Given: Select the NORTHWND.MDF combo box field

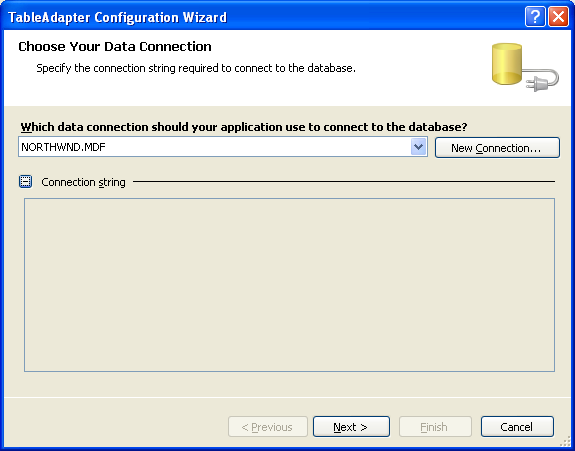Looking at the screenshot, I should coord(223,147).
